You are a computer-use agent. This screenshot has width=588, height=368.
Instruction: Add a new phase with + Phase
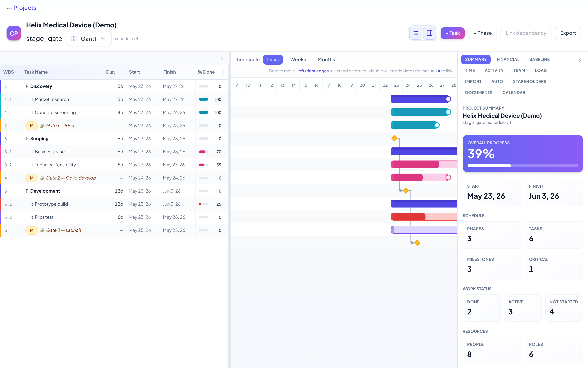482,33
